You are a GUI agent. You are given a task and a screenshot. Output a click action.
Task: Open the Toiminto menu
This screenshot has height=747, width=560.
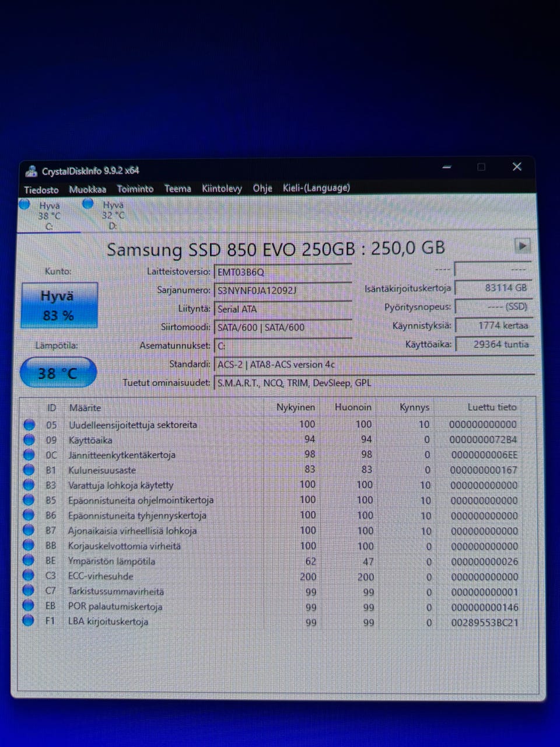pos(135,189)
